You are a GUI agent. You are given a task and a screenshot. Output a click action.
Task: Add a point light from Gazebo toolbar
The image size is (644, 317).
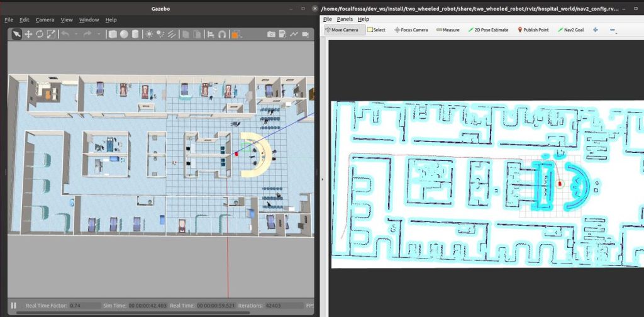click(x=149, y=34)
